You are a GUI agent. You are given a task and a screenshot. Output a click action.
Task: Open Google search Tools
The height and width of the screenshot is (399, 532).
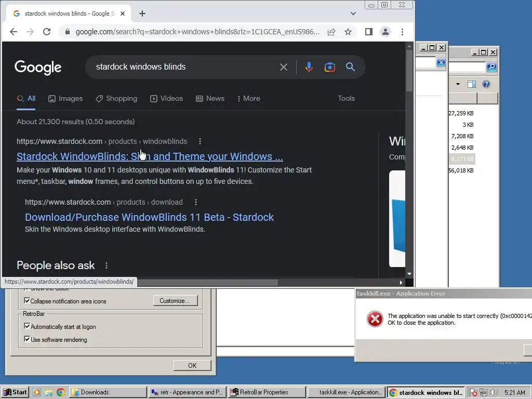click(x=346, y=99)
